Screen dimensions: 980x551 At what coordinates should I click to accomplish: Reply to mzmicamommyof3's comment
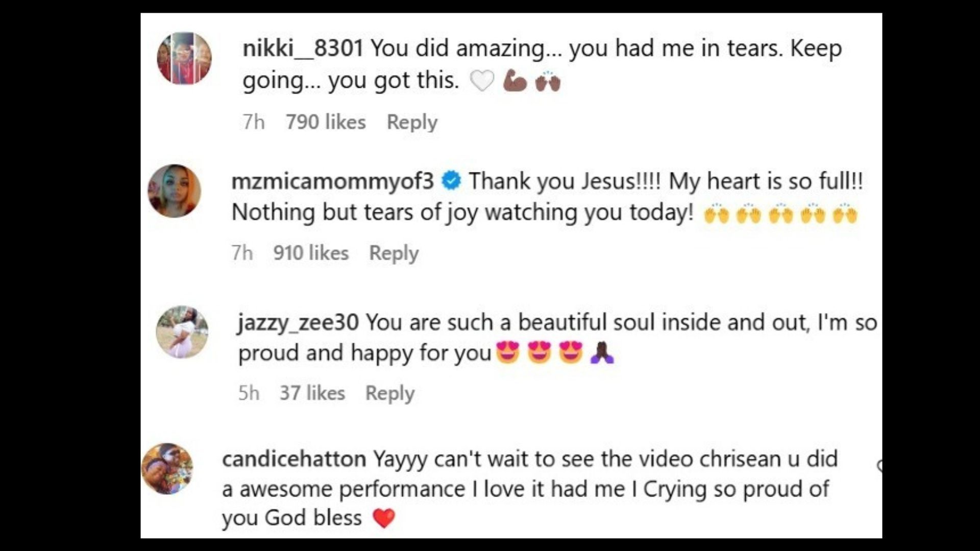[394, 253]
